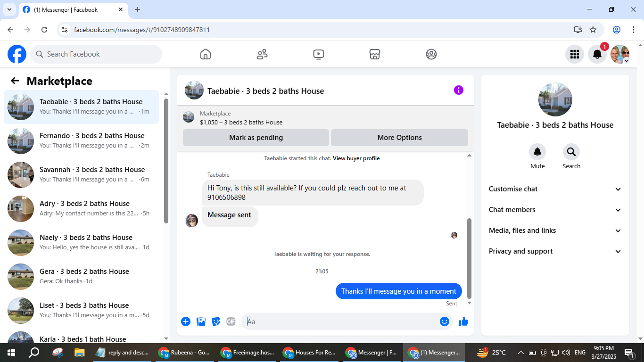The height and width of the screenshot is (362, 644).
Task: Choose a sticker icon in composer
Action: (216, 321)
